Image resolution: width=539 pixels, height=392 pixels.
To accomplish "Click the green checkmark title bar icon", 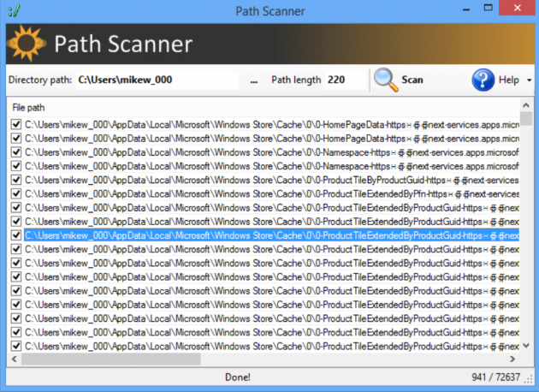I will pyautogui.click(x=12, y=11).
